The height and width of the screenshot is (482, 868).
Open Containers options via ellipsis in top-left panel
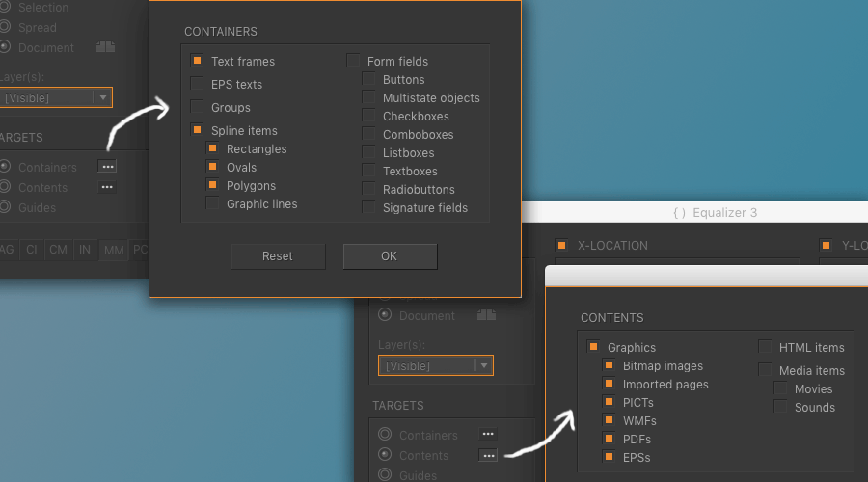click(107, 167)
